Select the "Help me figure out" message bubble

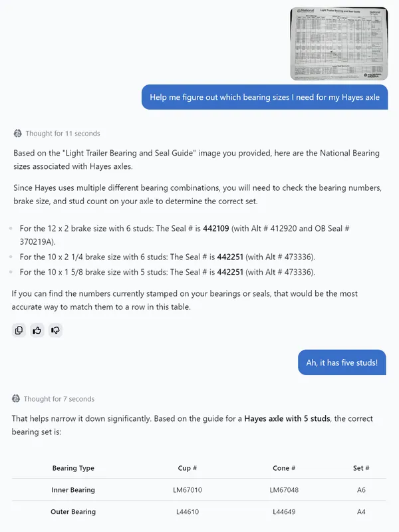(263, 96)
